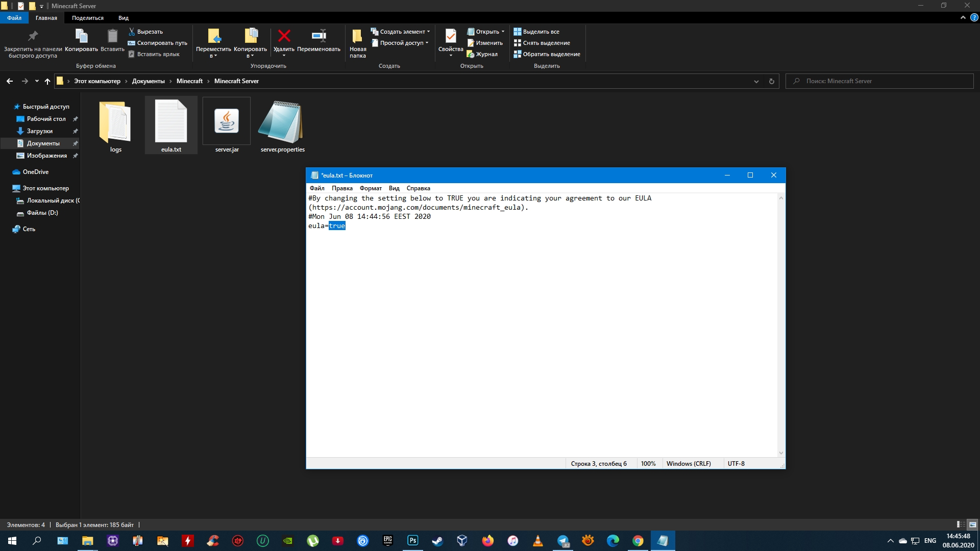The image size is (980, 551).
Task: Click the Delete red X icon
Action: click(x=284, y=36)
